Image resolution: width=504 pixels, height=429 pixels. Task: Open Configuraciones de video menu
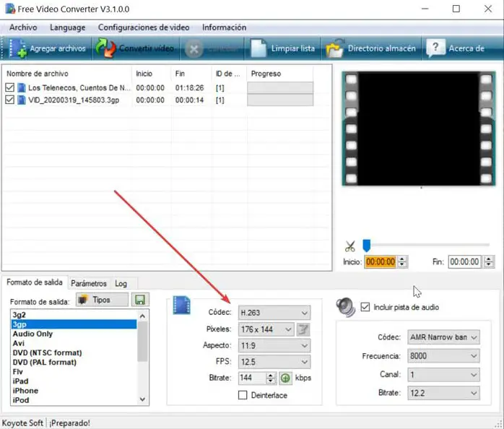coord(144,27)
